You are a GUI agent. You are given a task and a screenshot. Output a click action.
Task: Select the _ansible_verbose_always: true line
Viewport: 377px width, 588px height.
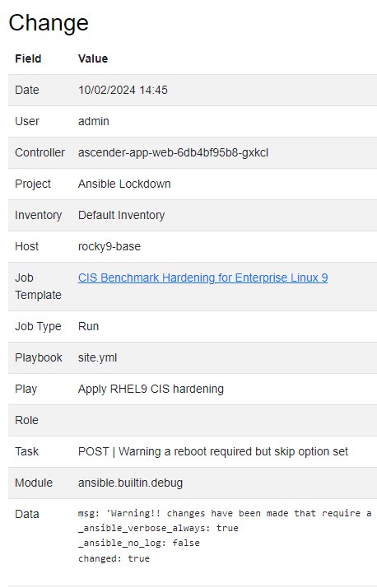click(158, 528)
